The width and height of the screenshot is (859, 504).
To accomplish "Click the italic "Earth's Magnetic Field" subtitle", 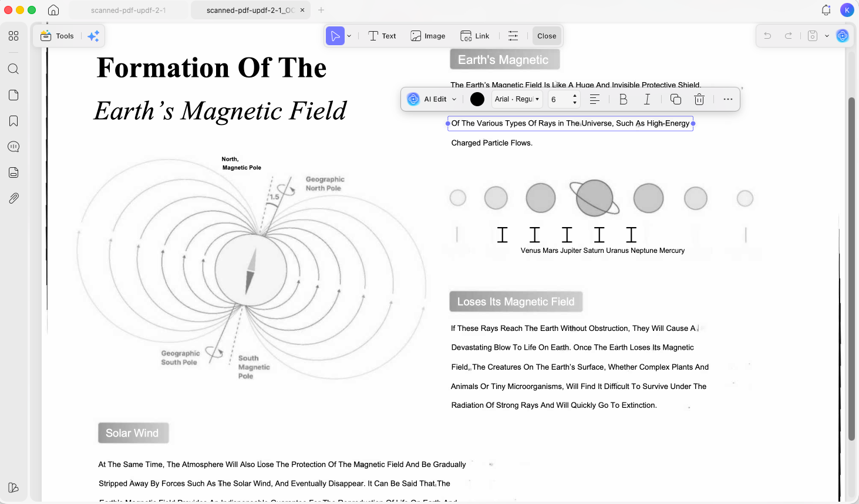I will pos(220,111).
